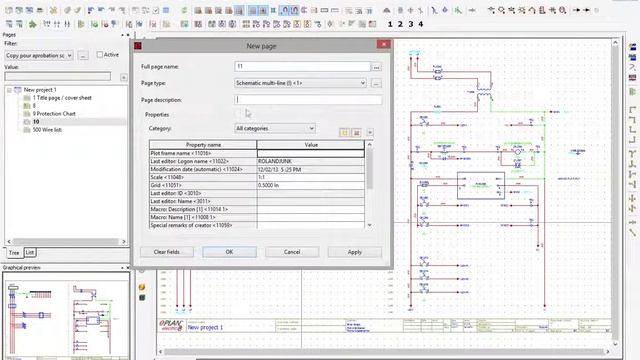
Task: Click toolbar button 1
Action: [x=390, y=24]
